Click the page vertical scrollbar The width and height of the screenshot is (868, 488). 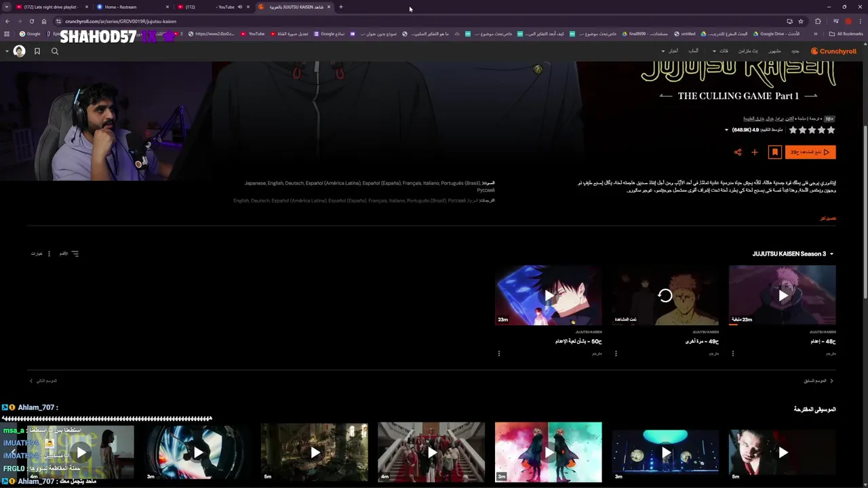[x=865, y=210]
